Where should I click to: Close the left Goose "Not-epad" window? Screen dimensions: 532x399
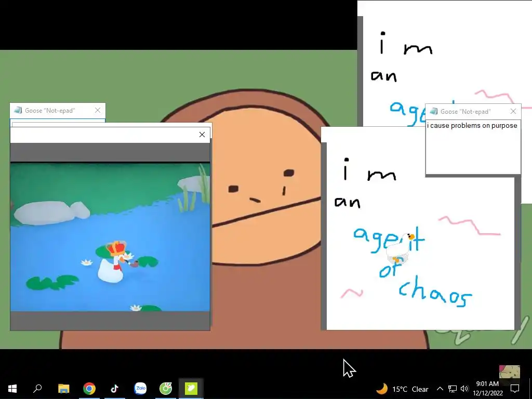coord(98,110)
